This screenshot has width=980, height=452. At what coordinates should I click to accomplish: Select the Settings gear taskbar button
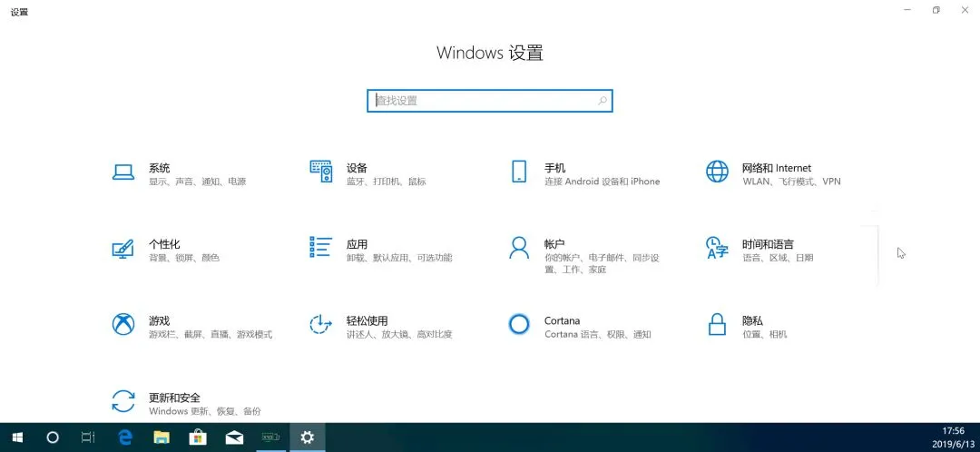[x=307, y=437]
